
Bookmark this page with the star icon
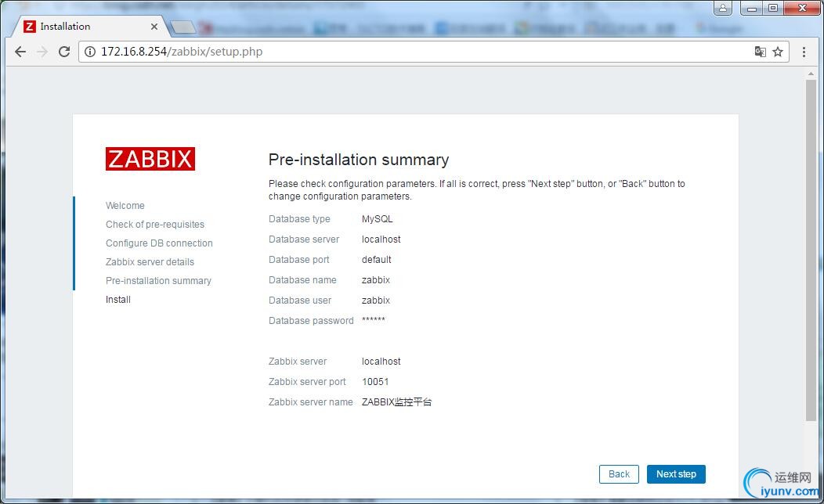778,52
